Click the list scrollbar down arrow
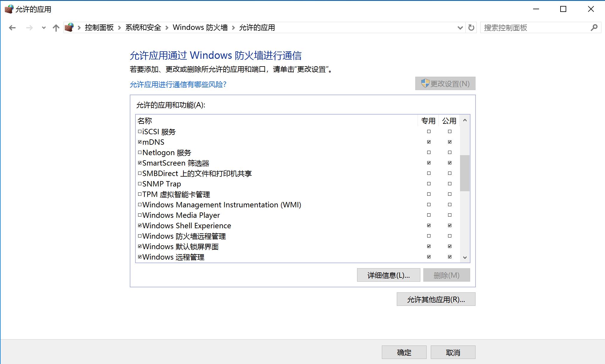Image resolution: width=605 pixels, height=364 pixels. 464,257
